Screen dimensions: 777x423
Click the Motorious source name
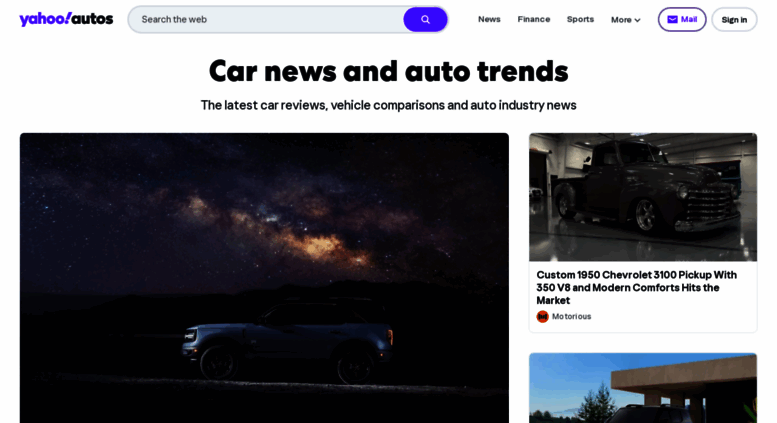point(571,317)
